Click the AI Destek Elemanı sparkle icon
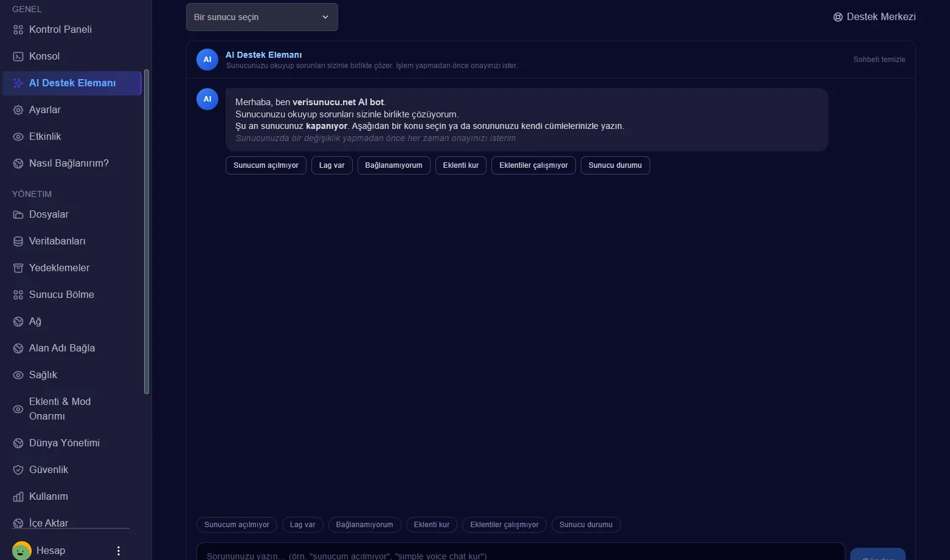The image size is (950, 560). pos(18,83)
